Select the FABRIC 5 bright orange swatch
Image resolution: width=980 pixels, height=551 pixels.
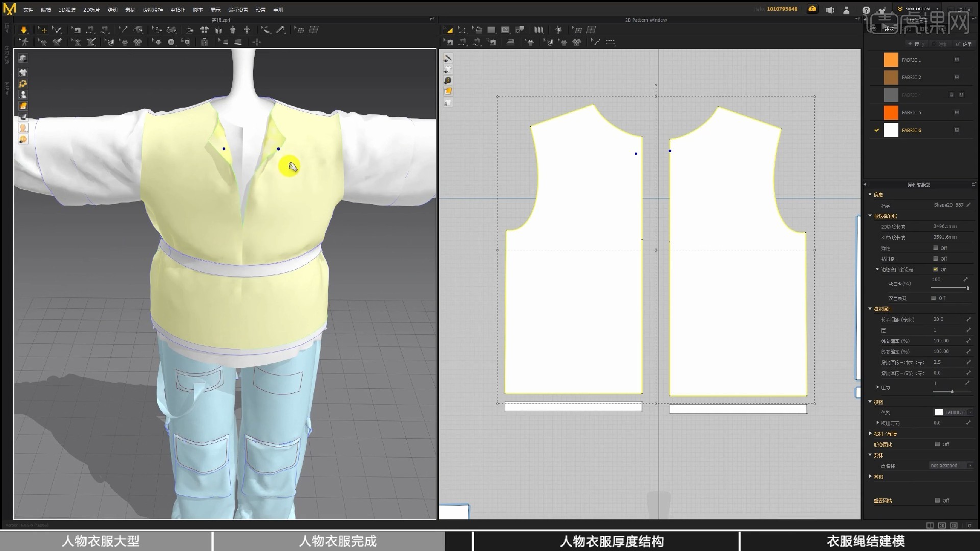[x=891, y=112]
